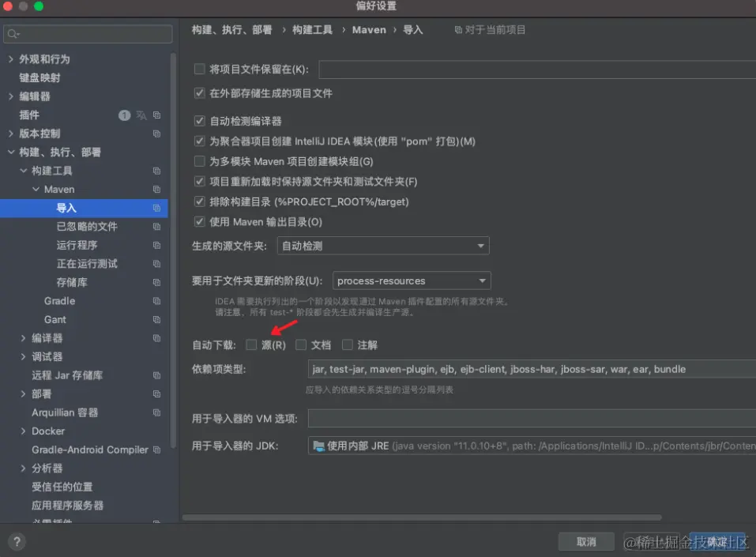Click the horizontal scrollbar at bottom
Screen dimensions: 756x557
(x=422, y=517)
